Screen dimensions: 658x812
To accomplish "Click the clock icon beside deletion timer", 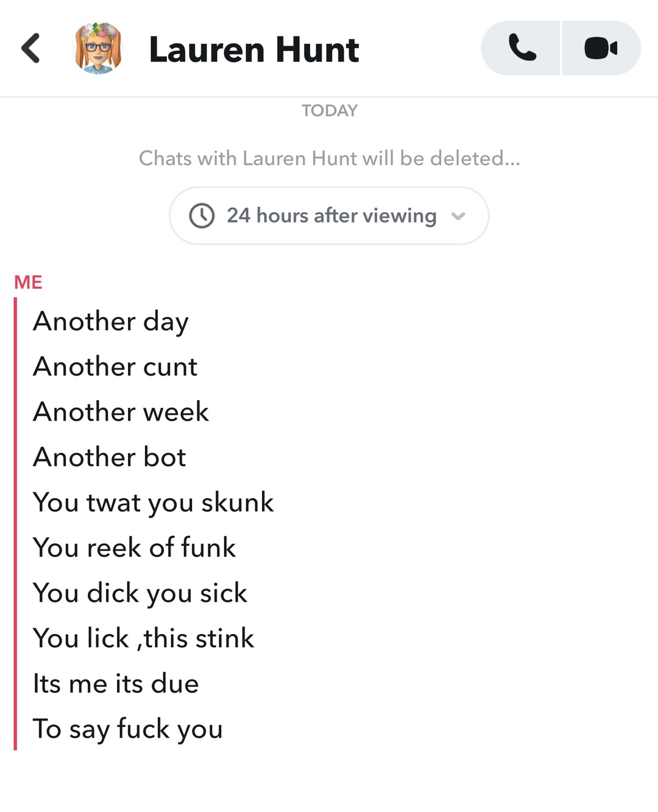I will coord(202,216).
